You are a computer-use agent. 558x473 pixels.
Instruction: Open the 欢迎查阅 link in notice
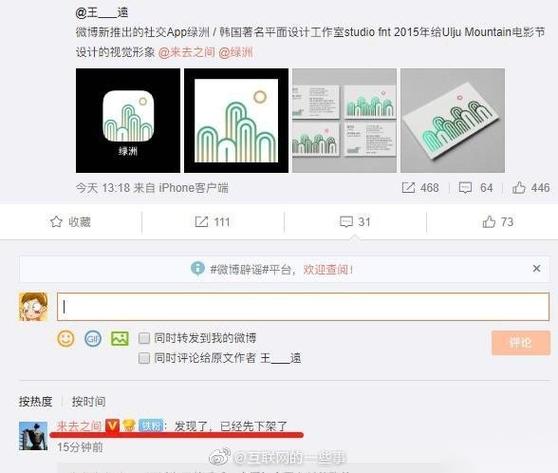pyautogui.click(x=328, y=269)
